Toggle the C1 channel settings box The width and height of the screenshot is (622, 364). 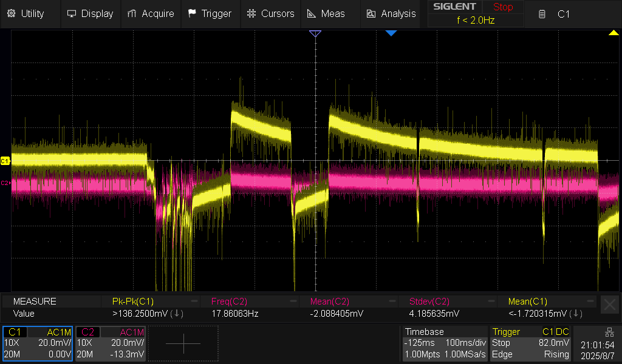coord(38,343)
